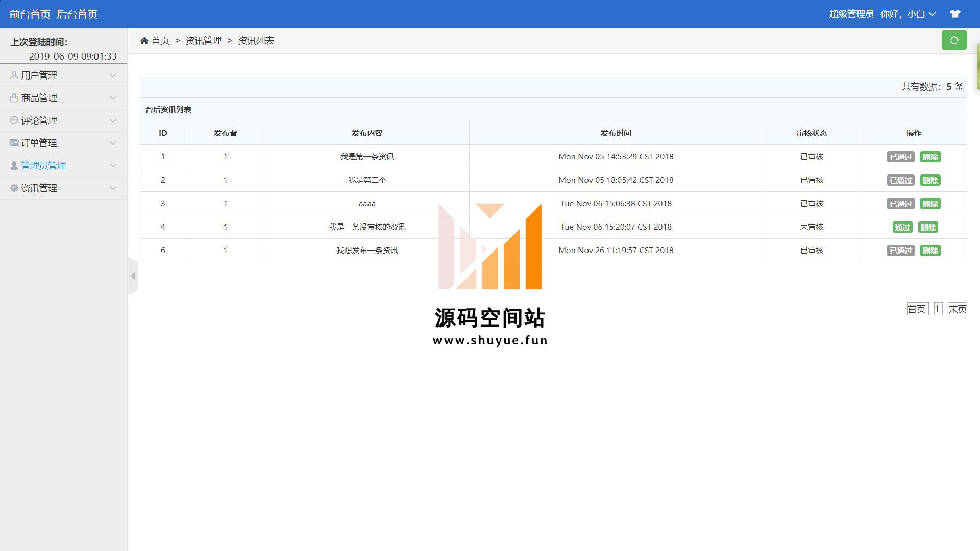This screenshot has width=980, height=551.
Task: Click 首页 breadcrumb link
Action: click(x=160, y=41)
